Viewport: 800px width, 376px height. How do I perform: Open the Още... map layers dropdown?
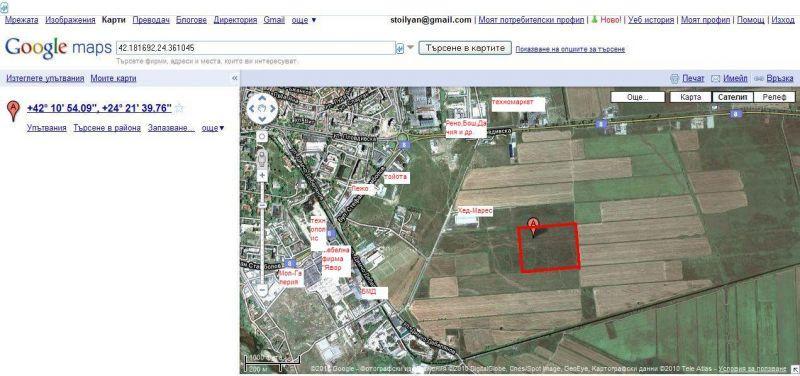(x=638, y=97)
